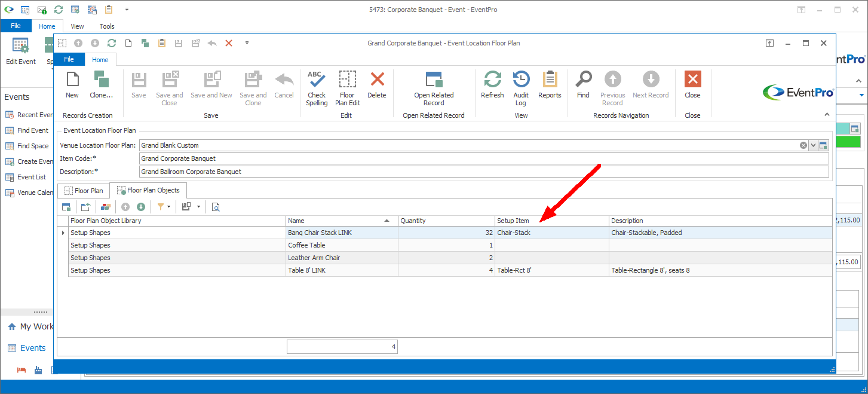
Task: Click in the Description field
Action: click(484, 172)
